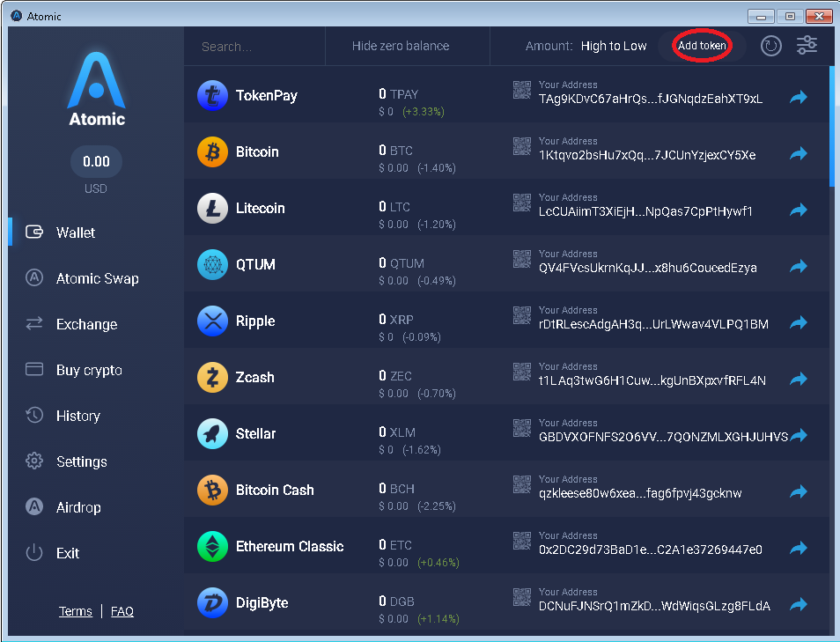Click the send arrow for Ethereum Classic
Image resolution: width=840 pixels, height=642 pixels.
799,548
